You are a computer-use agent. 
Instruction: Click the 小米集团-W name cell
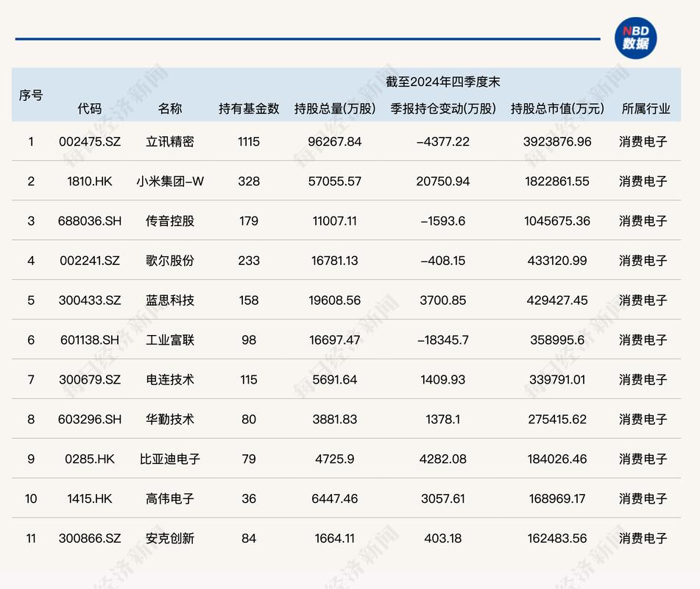click(170, 181)
